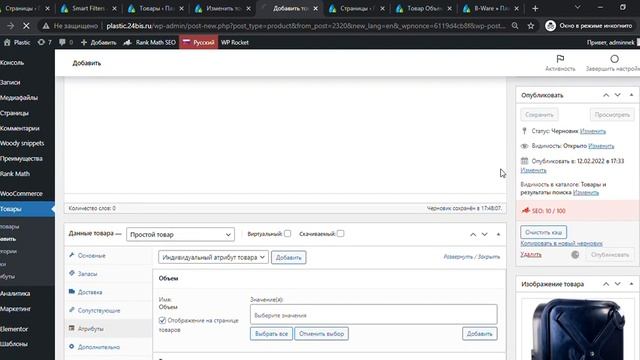The image size is (640, 360).
Task: Click the Выбрать все button
Action: click(271, 333)
